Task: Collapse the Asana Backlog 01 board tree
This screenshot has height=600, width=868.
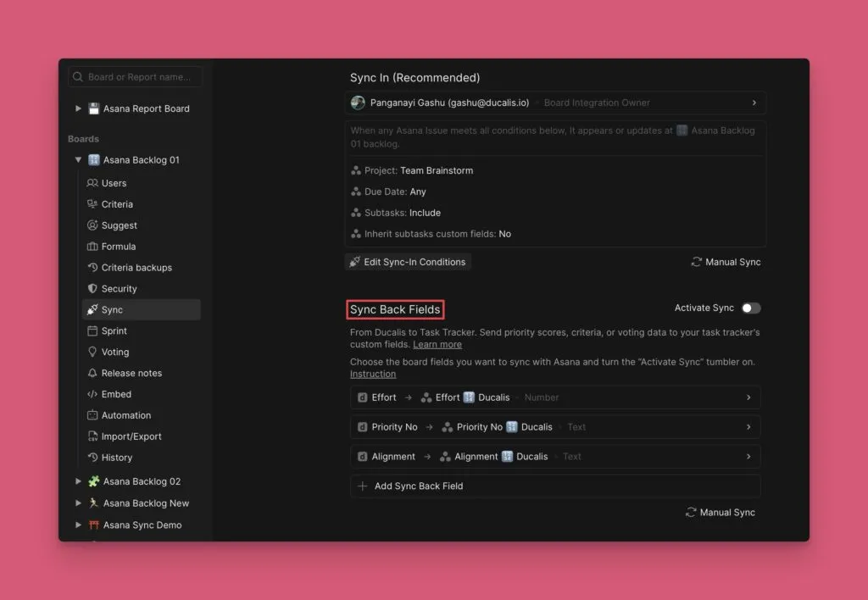Action: [78, 159]
